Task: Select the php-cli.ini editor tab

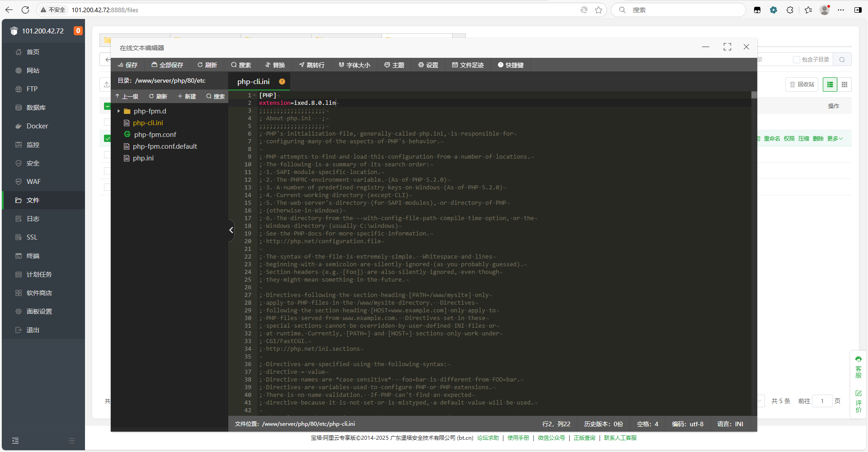Action: point(254,82)
